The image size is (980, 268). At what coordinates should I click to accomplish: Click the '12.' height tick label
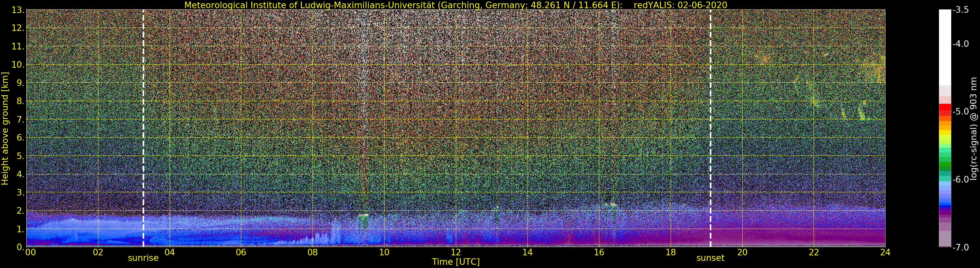[18, 28]
